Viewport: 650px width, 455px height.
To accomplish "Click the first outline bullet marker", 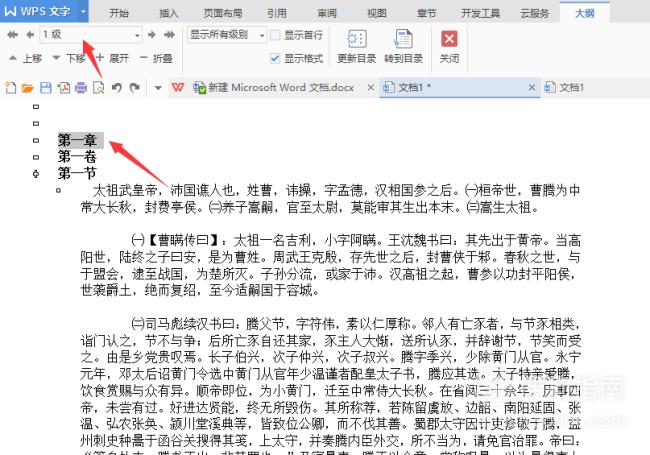I will [36, 107].
